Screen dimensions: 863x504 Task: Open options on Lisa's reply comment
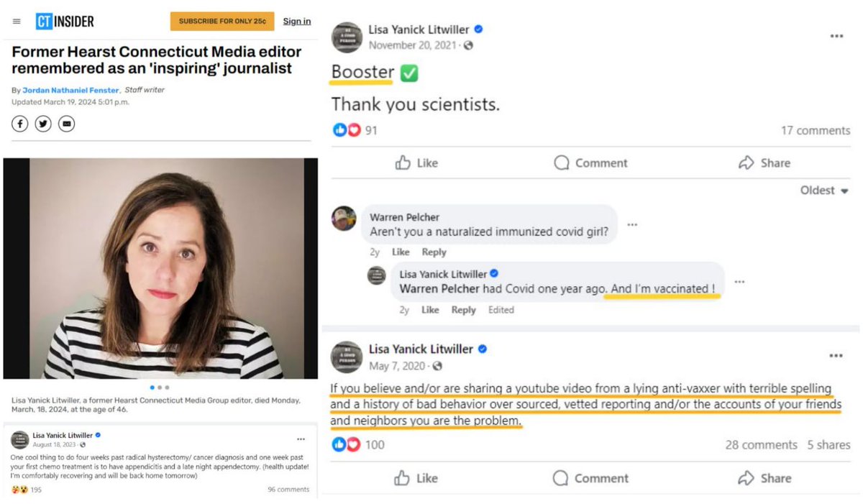click(x=739, y=282)
